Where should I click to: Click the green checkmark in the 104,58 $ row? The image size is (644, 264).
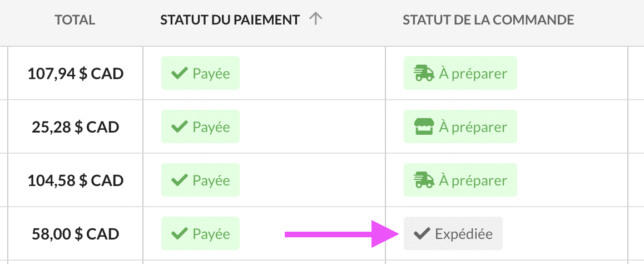pos(180,180)
